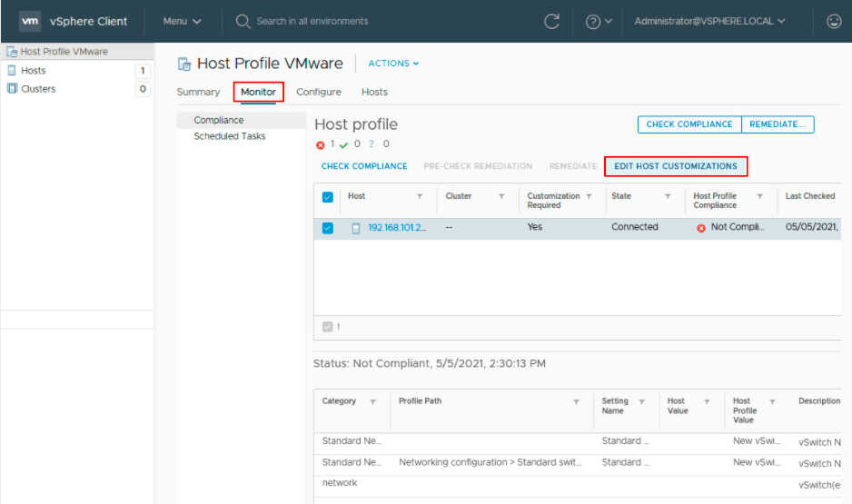Click the red Not Compliant status icon

coord(701,228)
